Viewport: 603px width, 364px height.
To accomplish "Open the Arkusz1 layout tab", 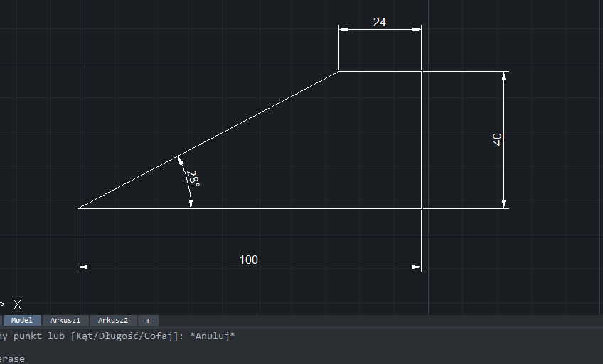I will click(65, 320).
